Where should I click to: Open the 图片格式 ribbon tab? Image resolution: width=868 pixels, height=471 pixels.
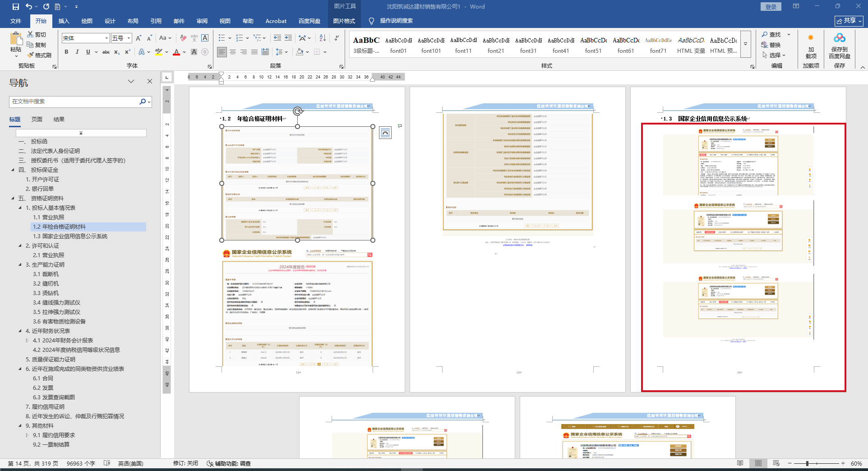click(x=344, y=21)
